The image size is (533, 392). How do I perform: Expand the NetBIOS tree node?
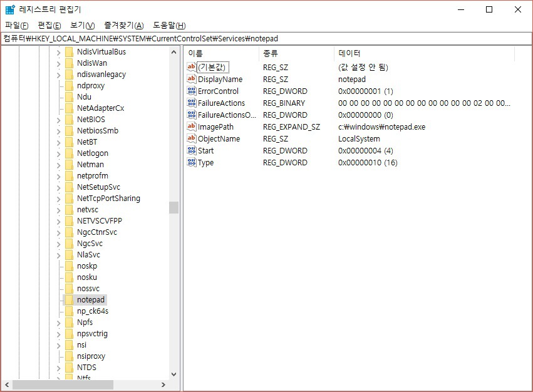click(x=58, y=119)
